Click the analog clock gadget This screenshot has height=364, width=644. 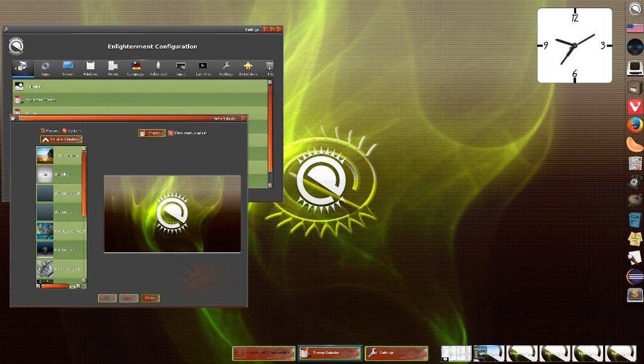575,45
